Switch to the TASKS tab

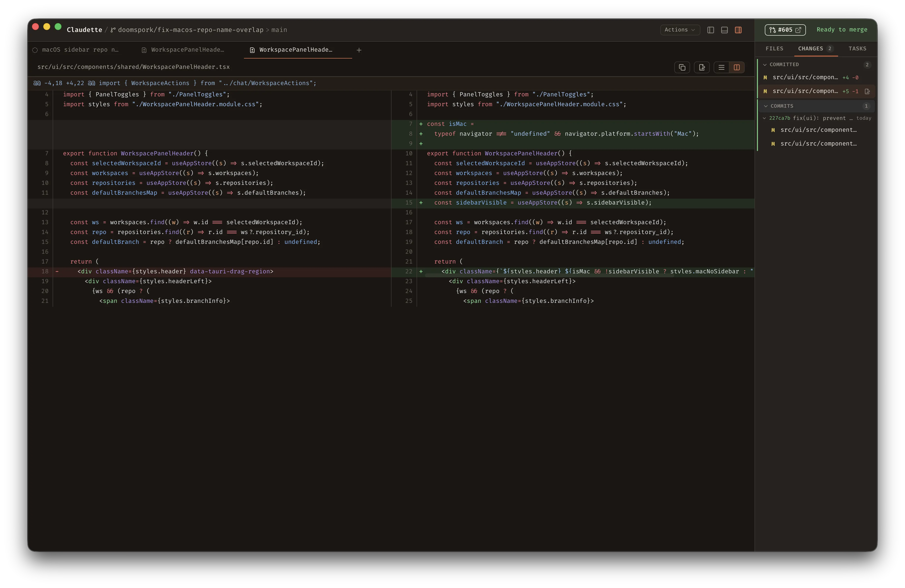(x=857, y=49)
